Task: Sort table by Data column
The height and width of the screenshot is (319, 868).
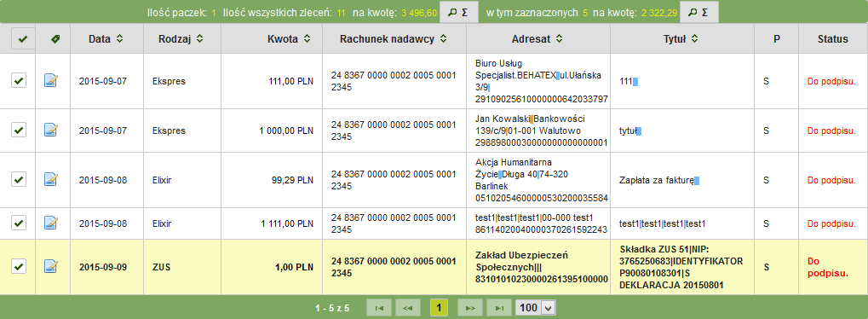Action: 106,39
